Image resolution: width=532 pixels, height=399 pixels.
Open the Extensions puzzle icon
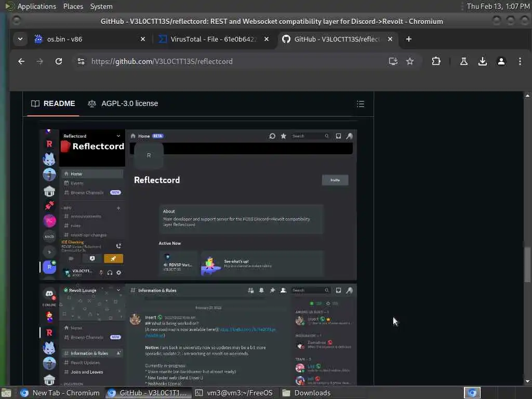coord(436,61)
